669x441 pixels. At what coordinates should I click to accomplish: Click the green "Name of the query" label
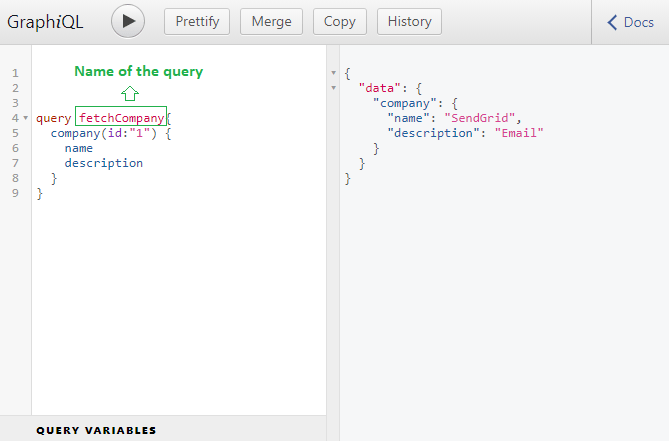tap(138, 71)
